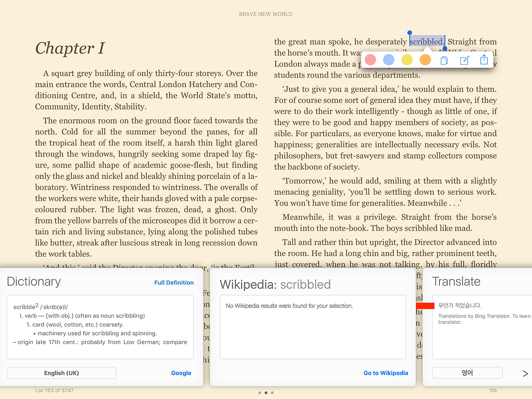The width and height of the screenshot is (532, 399).
Task: Go to Wikipedia link
Action: coord(386,373)
